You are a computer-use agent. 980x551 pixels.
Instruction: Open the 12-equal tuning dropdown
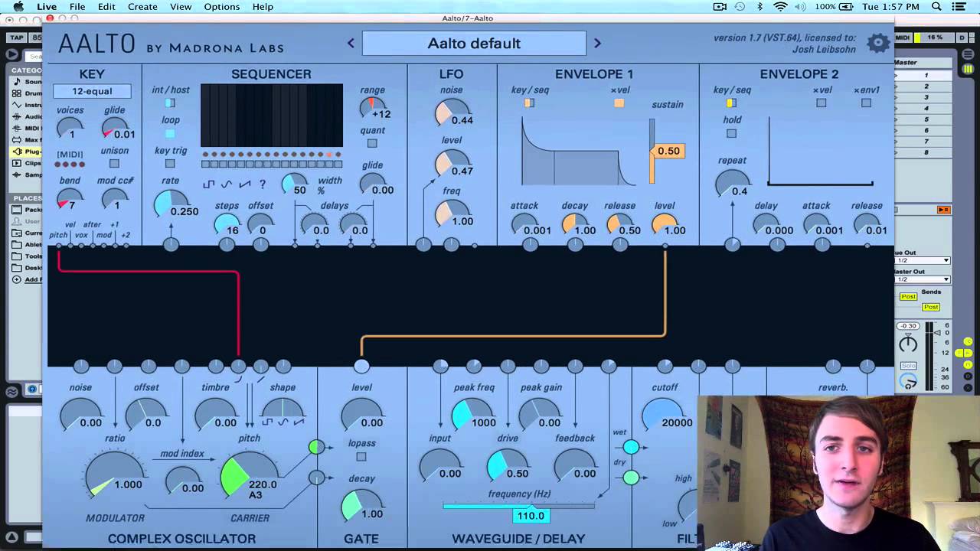point(92,91)
